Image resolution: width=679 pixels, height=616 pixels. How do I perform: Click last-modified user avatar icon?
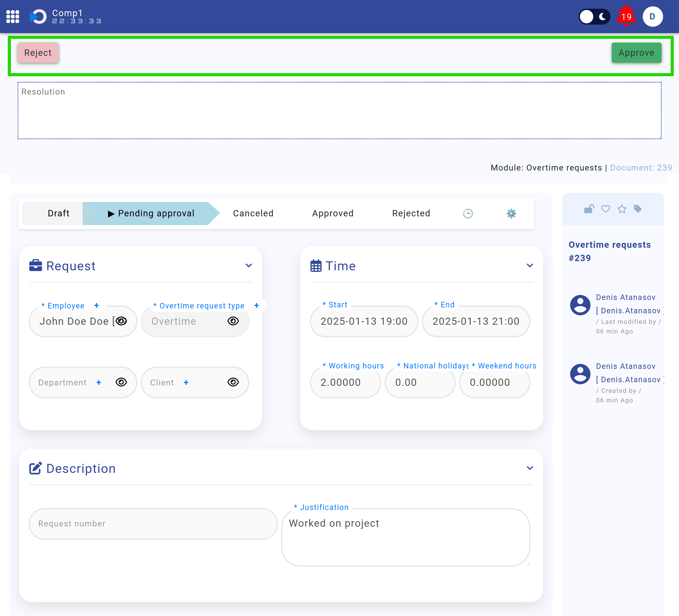(x=580, y=305)
